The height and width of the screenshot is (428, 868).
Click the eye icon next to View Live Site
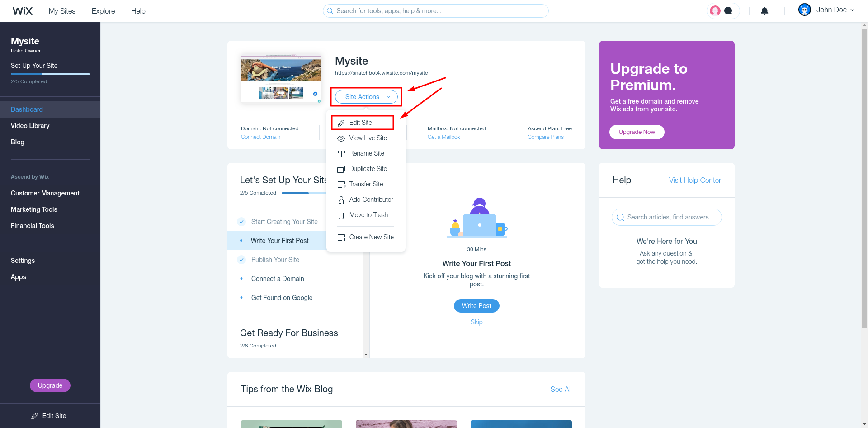click(341, 138)
